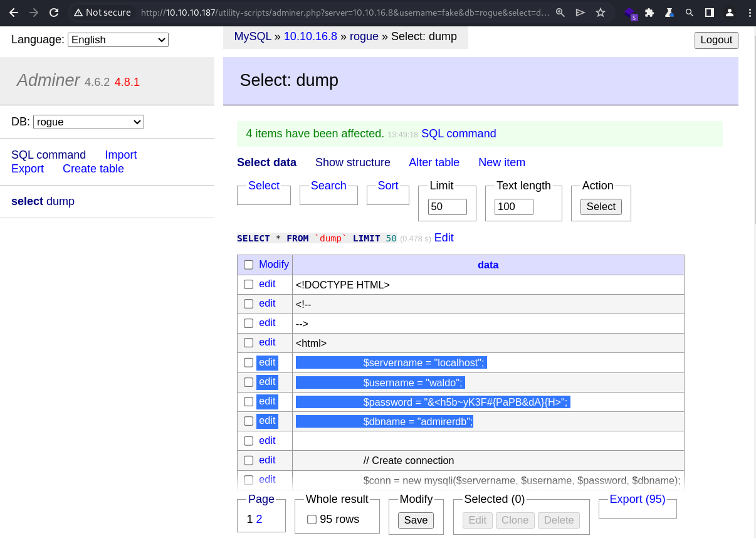This screenshot has height=538, width=756.
Task: Click the 4.8.1 version link
Action: [x=127, y=82]
